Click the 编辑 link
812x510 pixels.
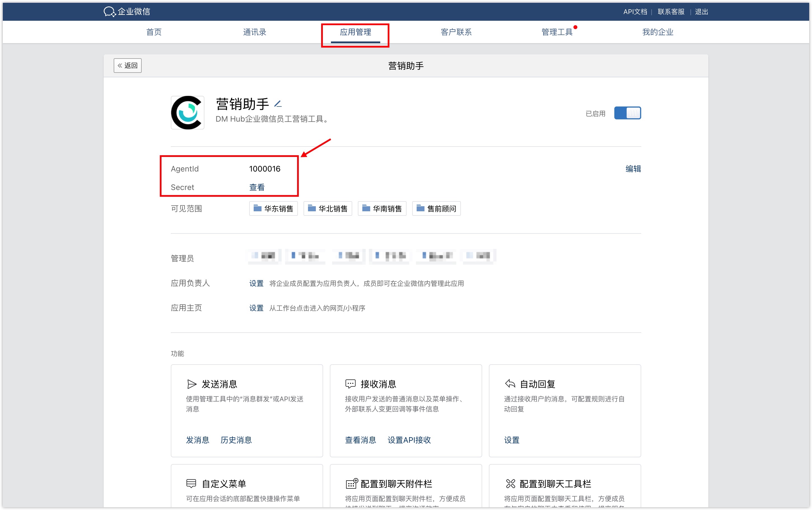(633, 169)
